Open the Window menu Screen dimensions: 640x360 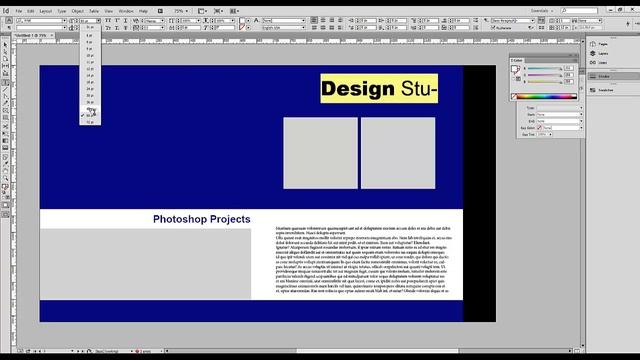click(126, 11)
